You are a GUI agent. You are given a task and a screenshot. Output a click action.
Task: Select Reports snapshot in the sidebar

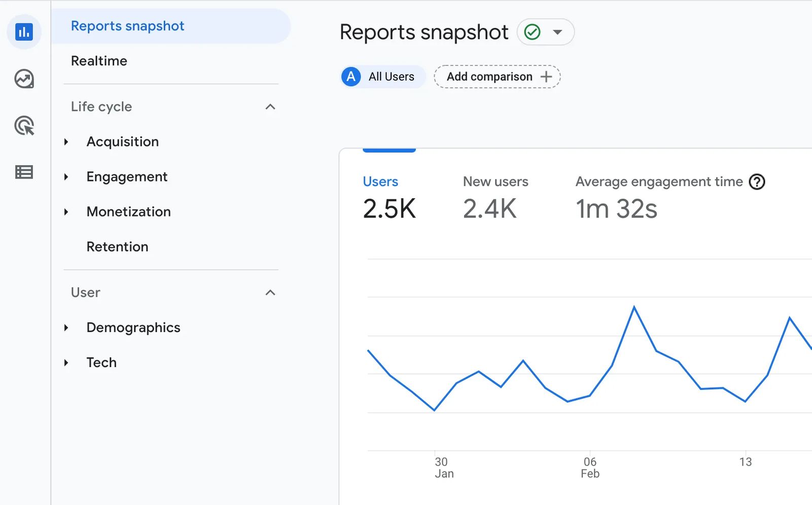(128, 26)
